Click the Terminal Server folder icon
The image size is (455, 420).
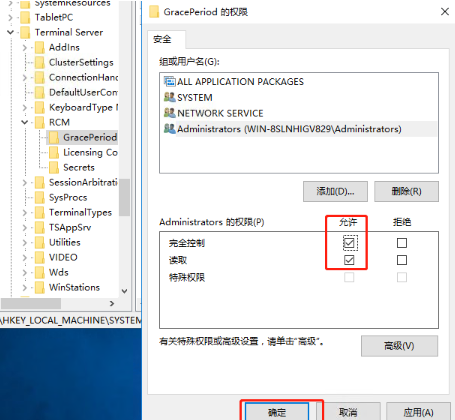coord(25,32)
